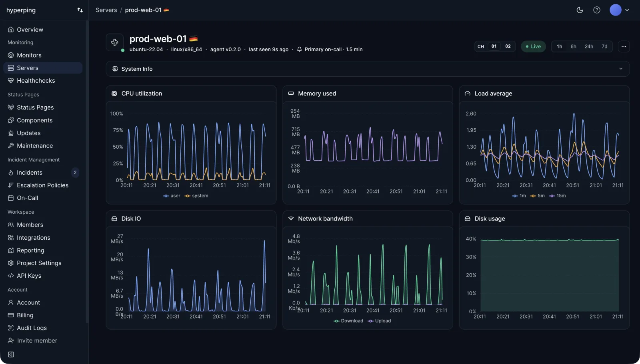
Task: Click the Incidents count badge 2
Action: (x=75, y=173)
